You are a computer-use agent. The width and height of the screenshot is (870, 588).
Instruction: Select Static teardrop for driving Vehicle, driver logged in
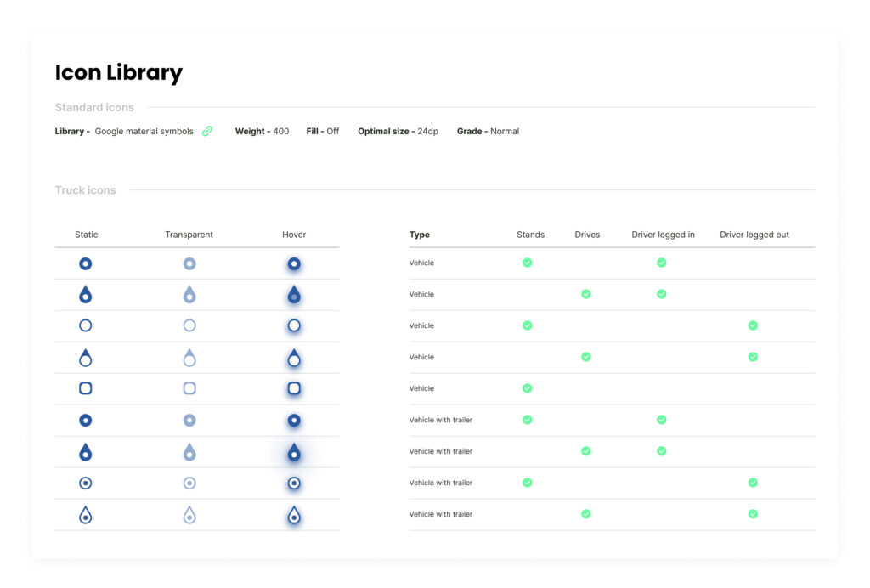[86, 294]
